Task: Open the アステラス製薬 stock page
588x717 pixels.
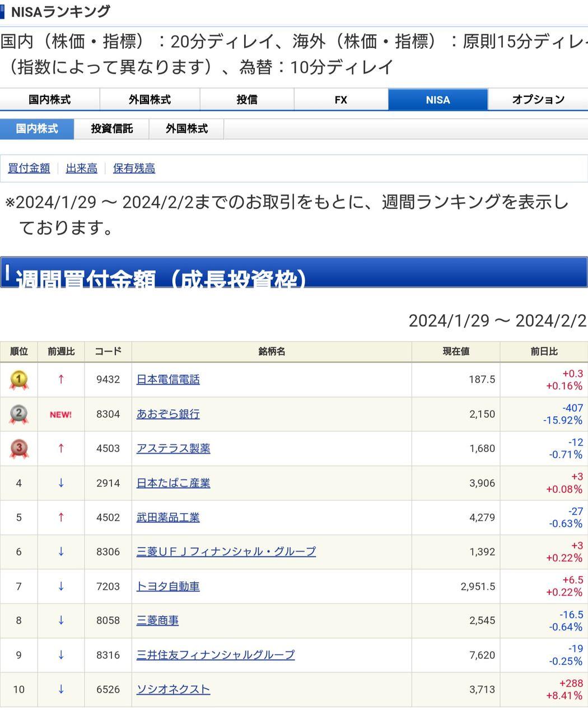Action: (x=174, y=448)
